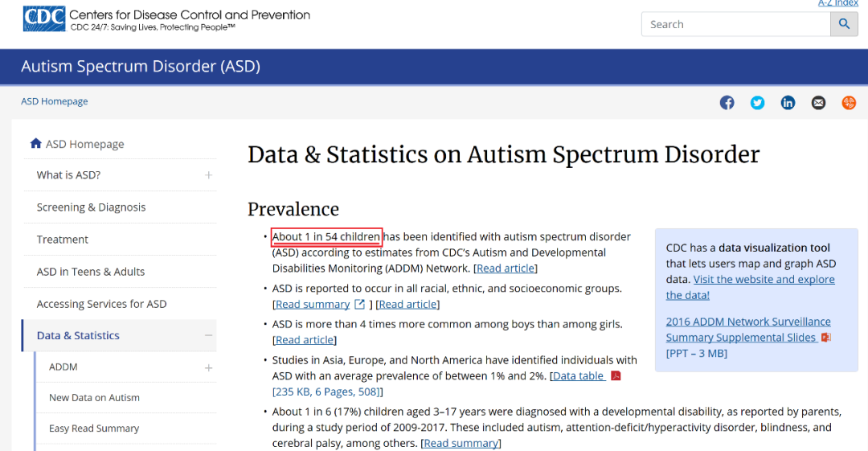Share page via Twitter icon

tap(757, 103)
